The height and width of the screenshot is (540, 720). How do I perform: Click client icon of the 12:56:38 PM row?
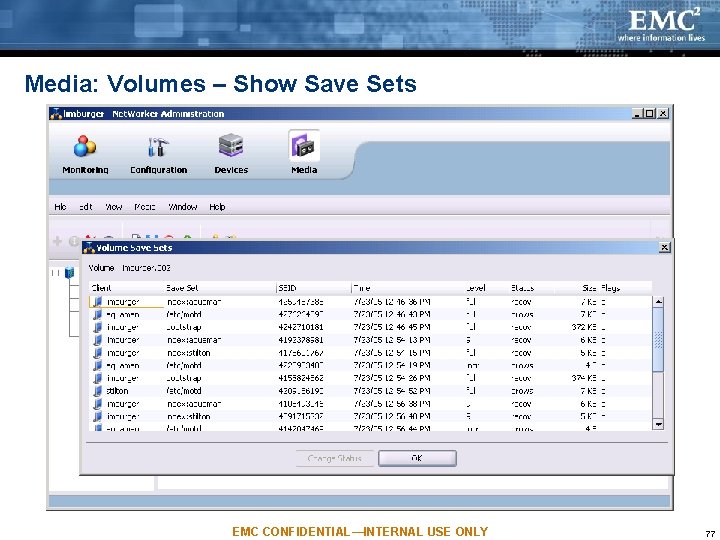(97, 404)
